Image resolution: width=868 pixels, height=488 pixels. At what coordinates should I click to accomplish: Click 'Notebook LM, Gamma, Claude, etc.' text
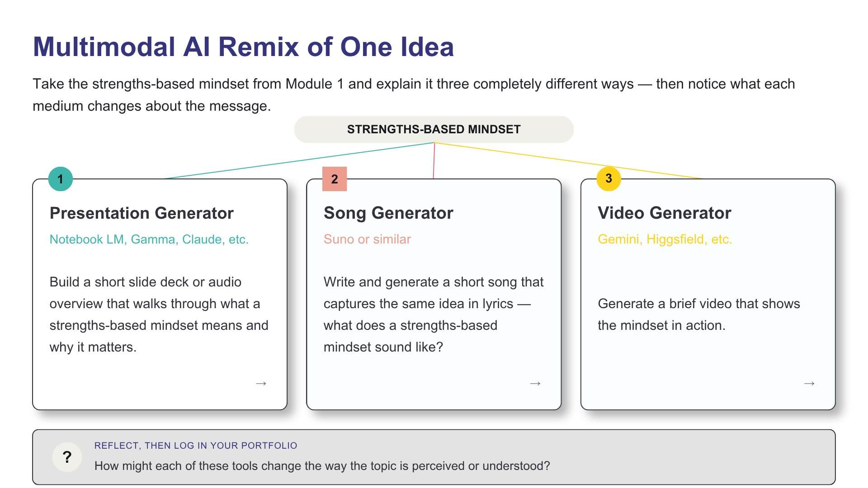149,239
